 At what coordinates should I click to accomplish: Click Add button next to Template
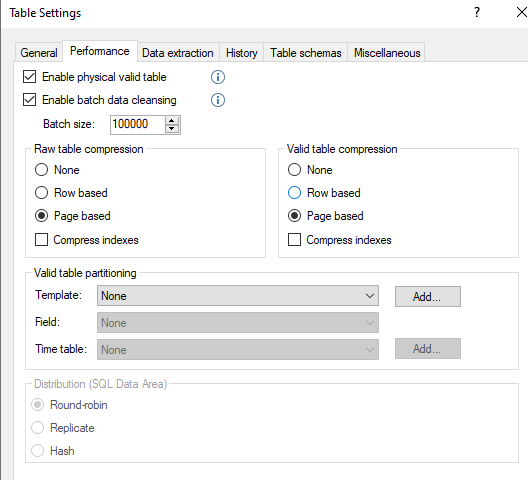click(x=428, y=296)
